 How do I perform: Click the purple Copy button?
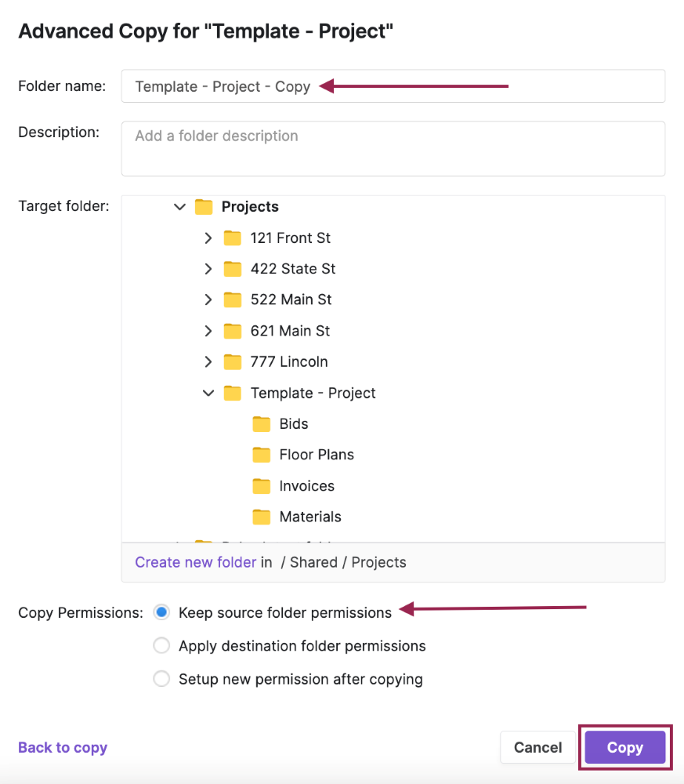[625, 747]
